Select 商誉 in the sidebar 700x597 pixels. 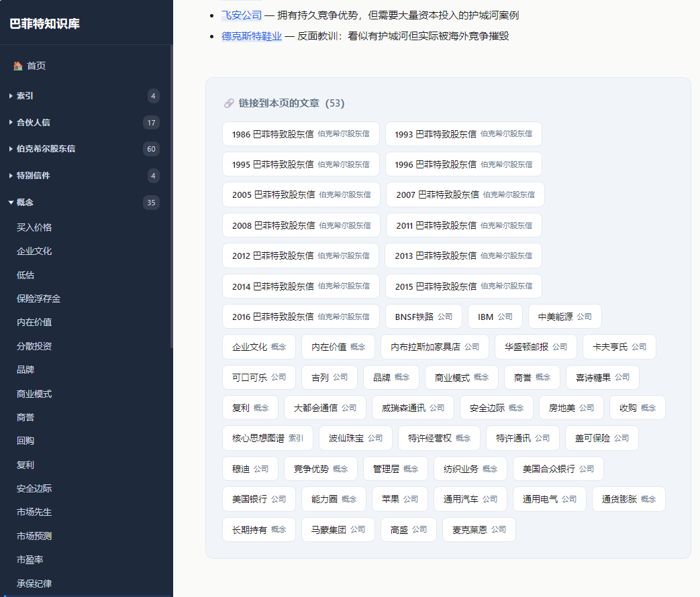pos(26,417)
